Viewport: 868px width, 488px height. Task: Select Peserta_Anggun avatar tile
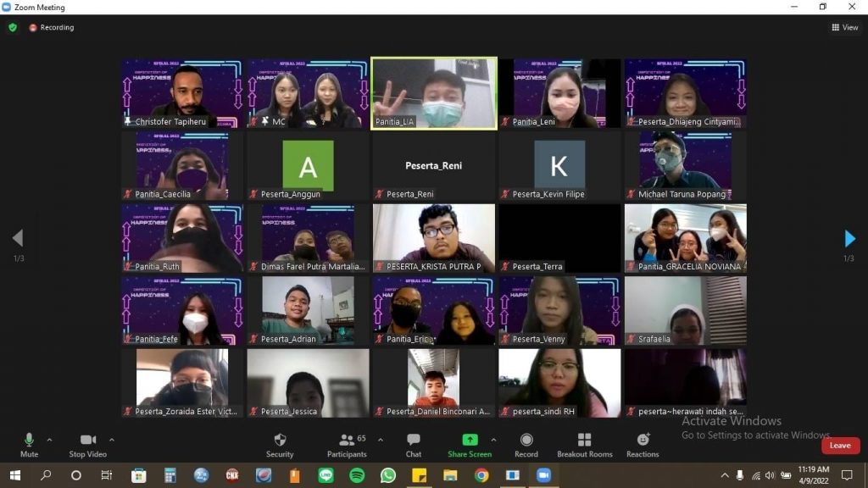click(x=308, y=165)
